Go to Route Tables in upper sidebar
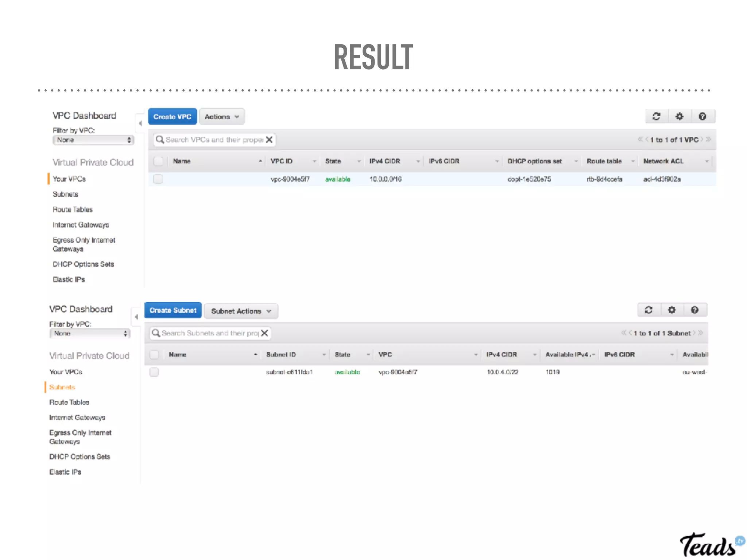Image resolution: width=747 pixels, height=560 pixels. click(73, 210)
